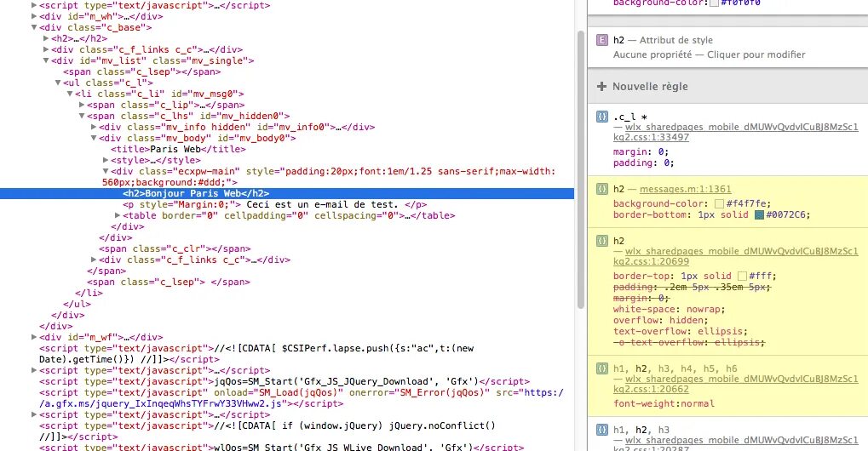Click the rule icon beside last h1, h2, h3 rule
The image size is (868, 451).
click(601, 430)
